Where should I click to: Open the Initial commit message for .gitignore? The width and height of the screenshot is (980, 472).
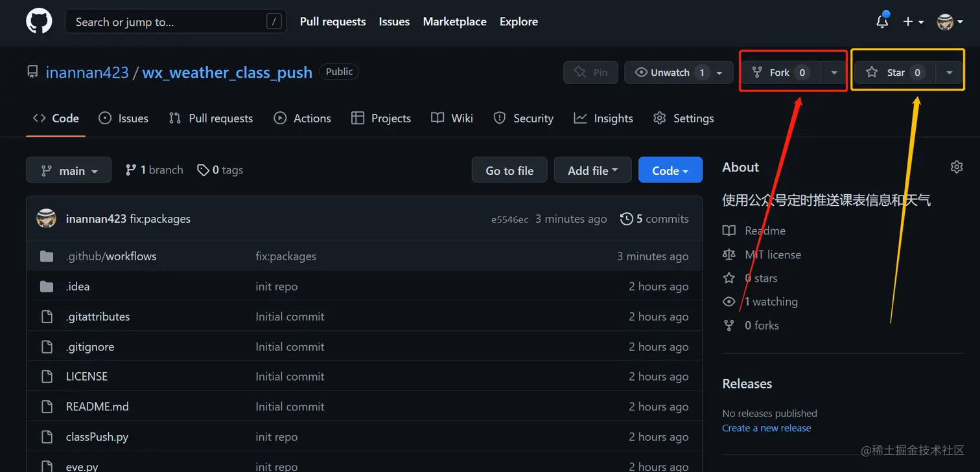(290, 346)
